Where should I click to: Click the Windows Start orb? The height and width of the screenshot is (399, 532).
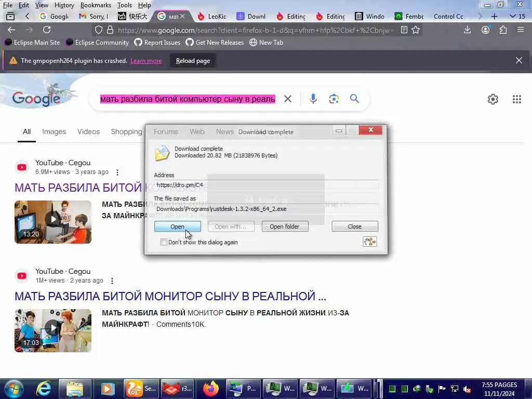click(x=14, y=389)
